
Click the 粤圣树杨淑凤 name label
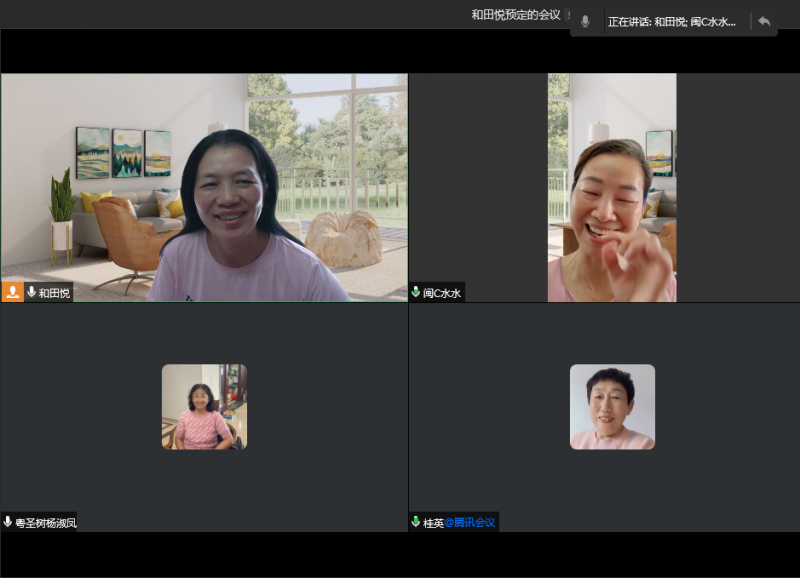[x=45, y=522]
